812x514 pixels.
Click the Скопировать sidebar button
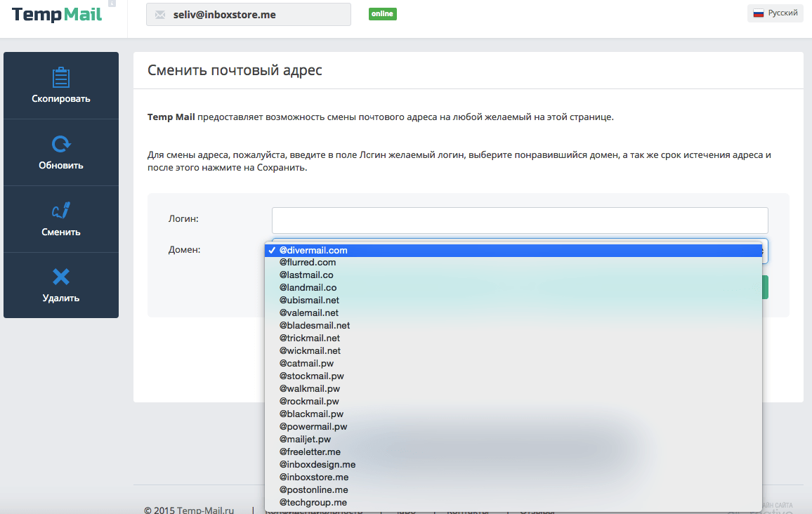61,86
